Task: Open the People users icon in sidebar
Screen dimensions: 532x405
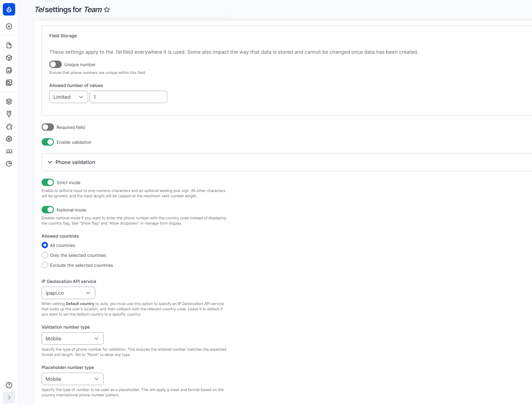Action: point(9,152)
